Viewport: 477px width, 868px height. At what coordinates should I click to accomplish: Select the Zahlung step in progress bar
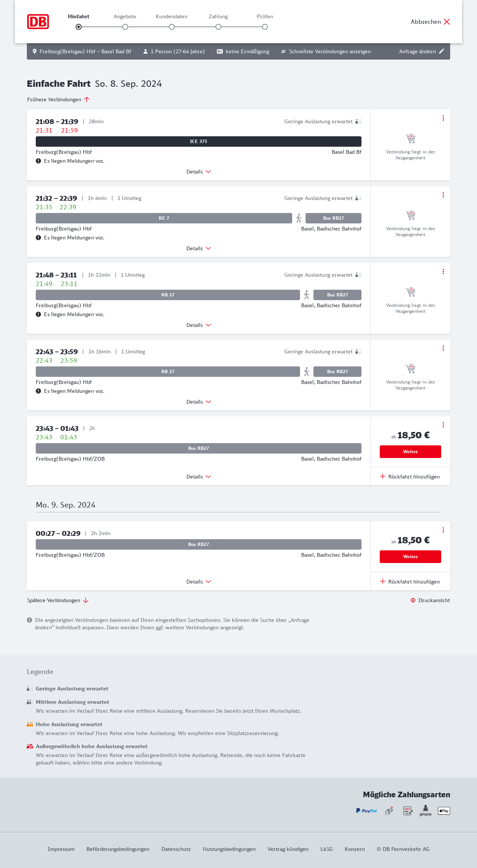pyautogui.click(x=218, y=27)
